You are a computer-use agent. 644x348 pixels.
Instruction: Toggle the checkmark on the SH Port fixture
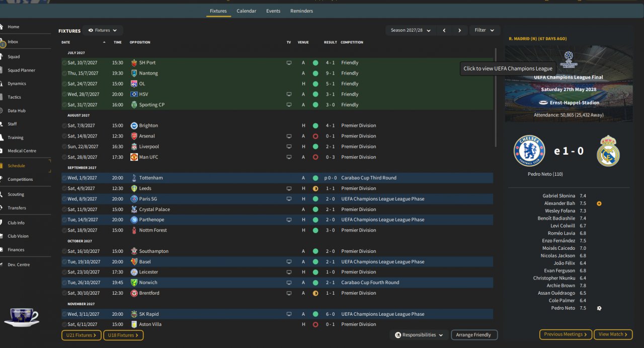(64, 63)
